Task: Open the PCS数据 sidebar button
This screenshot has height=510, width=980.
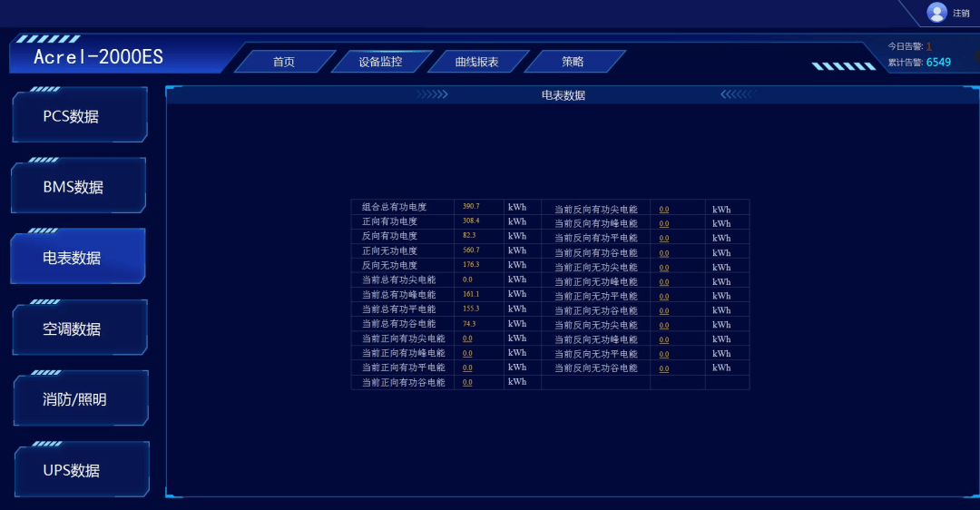Action: click(79, 116)
